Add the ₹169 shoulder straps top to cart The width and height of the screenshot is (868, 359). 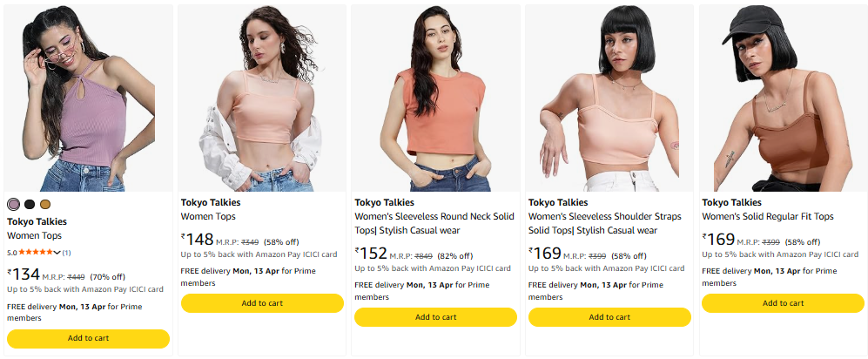(609, 317)
